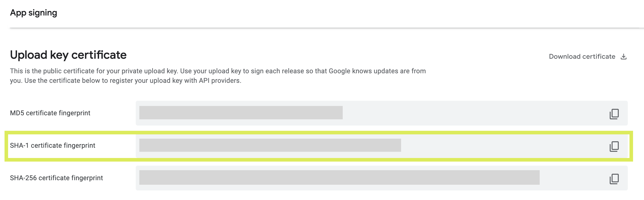Image resolution: width=644 pixels, height=200 pixels.
Task: Copy the MD5 certificate fingerprint
Action: [x=614, y=114]
